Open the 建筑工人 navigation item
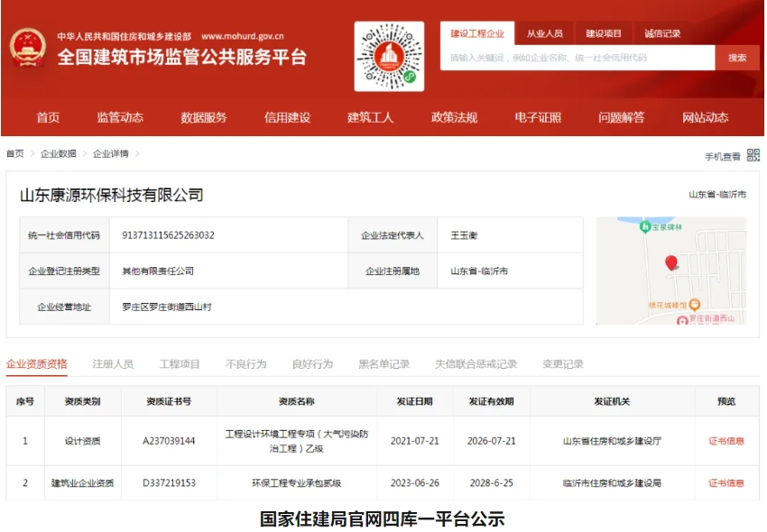Screen dimensions: 767x532 click(x=371, y=117)
